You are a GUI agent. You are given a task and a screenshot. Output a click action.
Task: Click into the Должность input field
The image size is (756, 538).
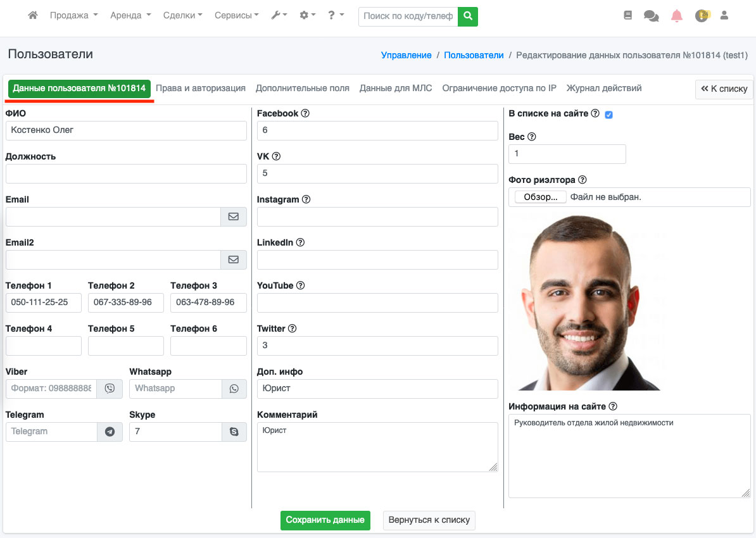126,174
